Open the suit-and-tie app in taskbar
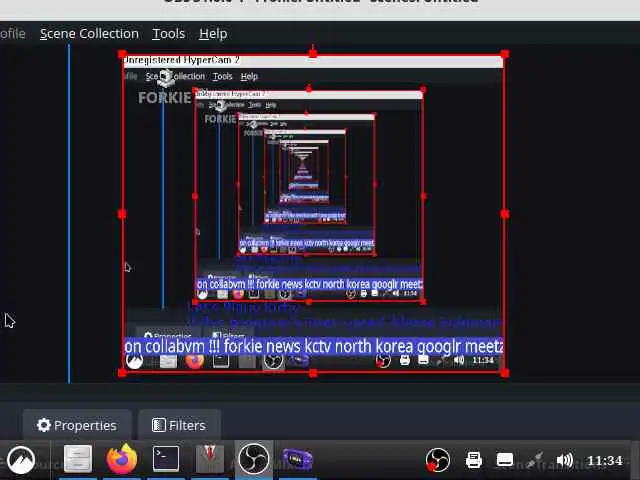This screenshot has height=480, width=640. click(x=210, y=458)
